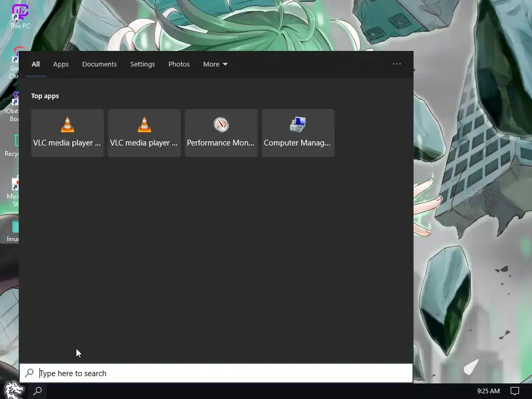The image size is (532, 399).
Task: Switch to the Settings search tab
Action: (x=142, y=64)
